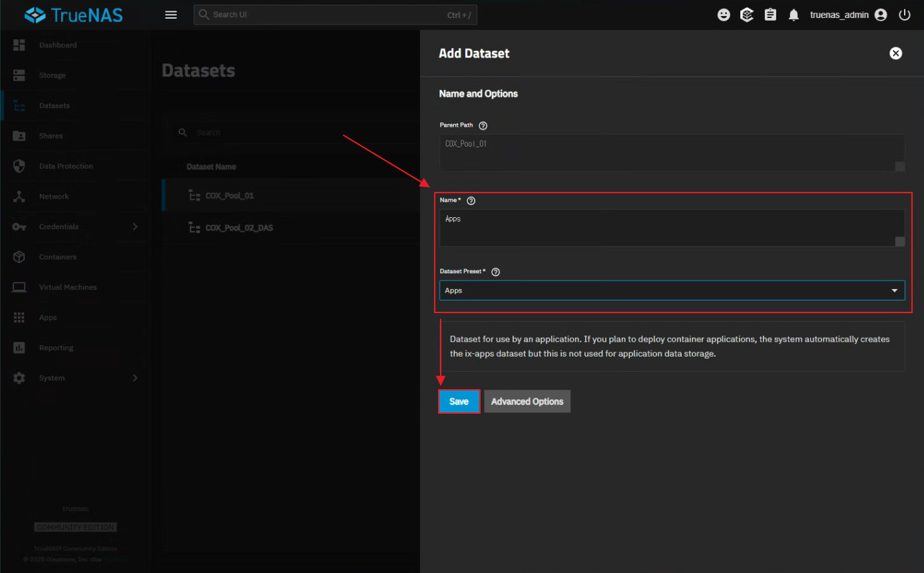Click the Virtual Machines laptop icon

19,287
